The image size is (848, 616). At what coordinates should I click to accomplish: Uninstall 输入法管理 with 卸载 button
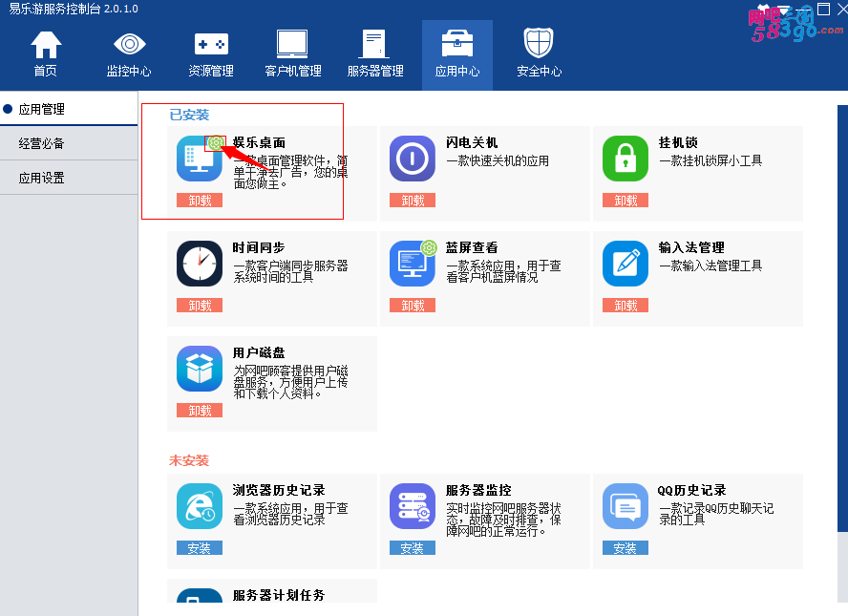point(625,306)
